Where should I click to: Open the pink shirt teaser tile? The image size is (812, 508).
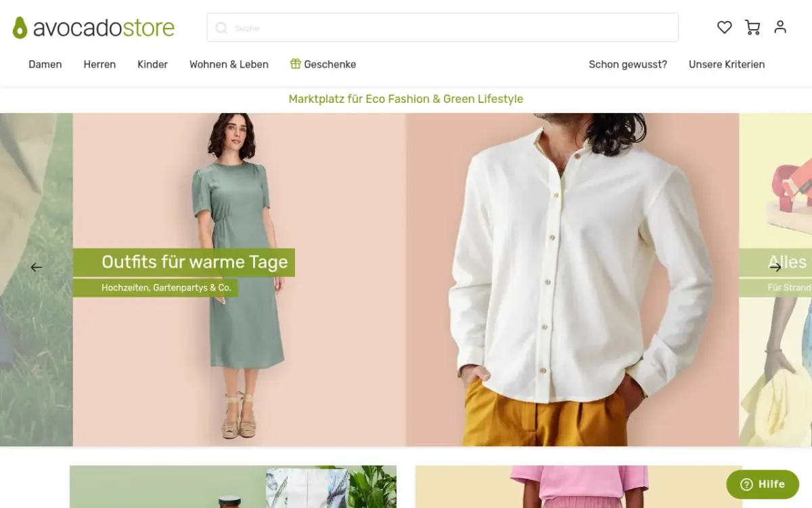pyautogui.click(x=579, y=487)
